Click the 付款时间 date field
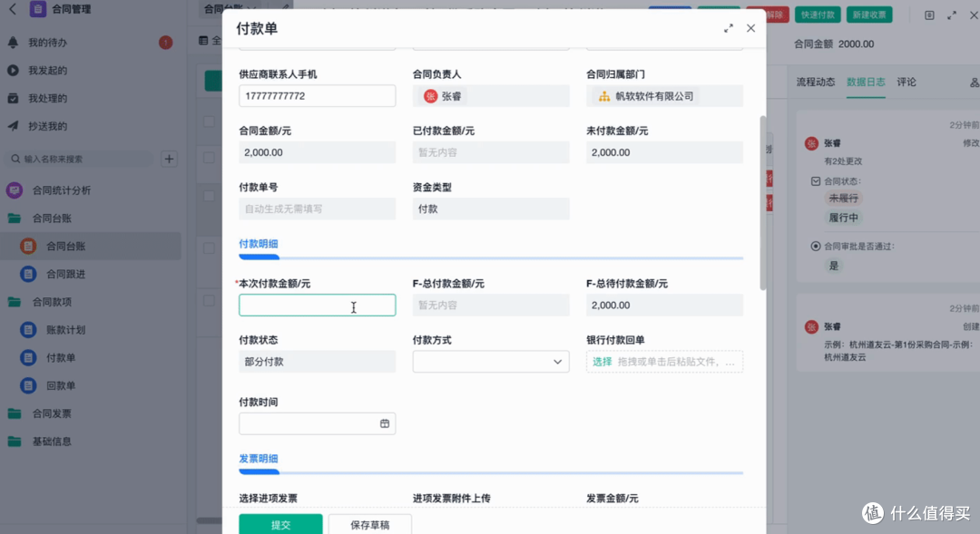This screenshot has width=980, height=534. tap(317, 423)
